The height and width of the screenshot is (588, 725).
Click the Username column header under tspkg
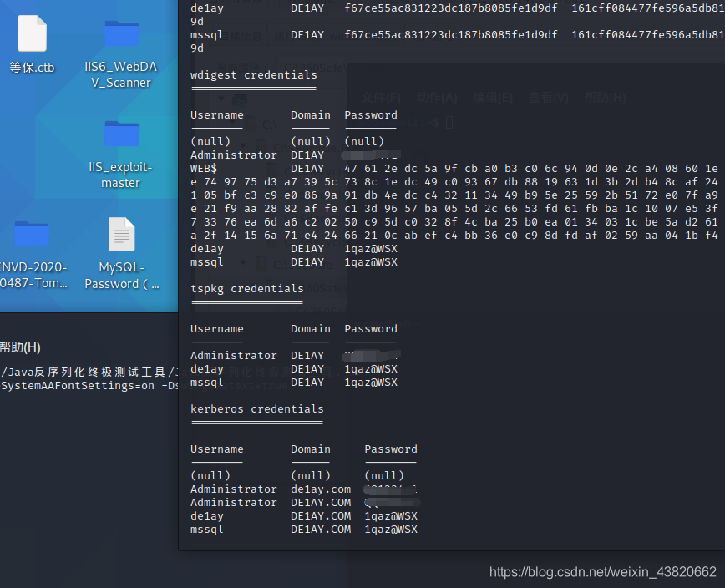coord(217,329)
